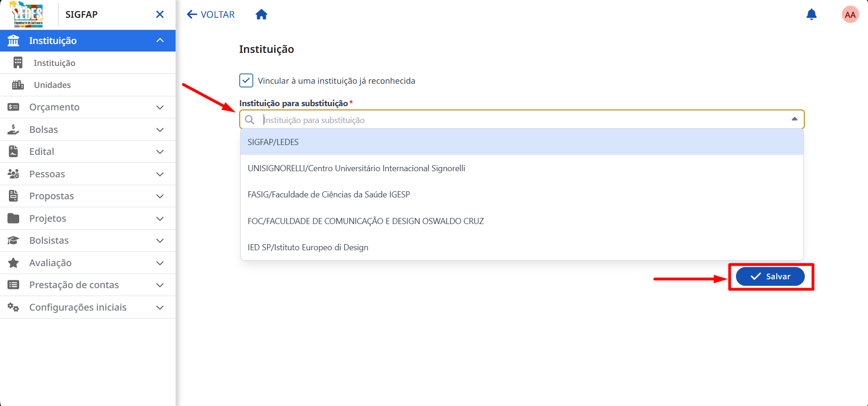
Task: Focus the 'Instituição para substituição' search input
Action: pos(522,120)
